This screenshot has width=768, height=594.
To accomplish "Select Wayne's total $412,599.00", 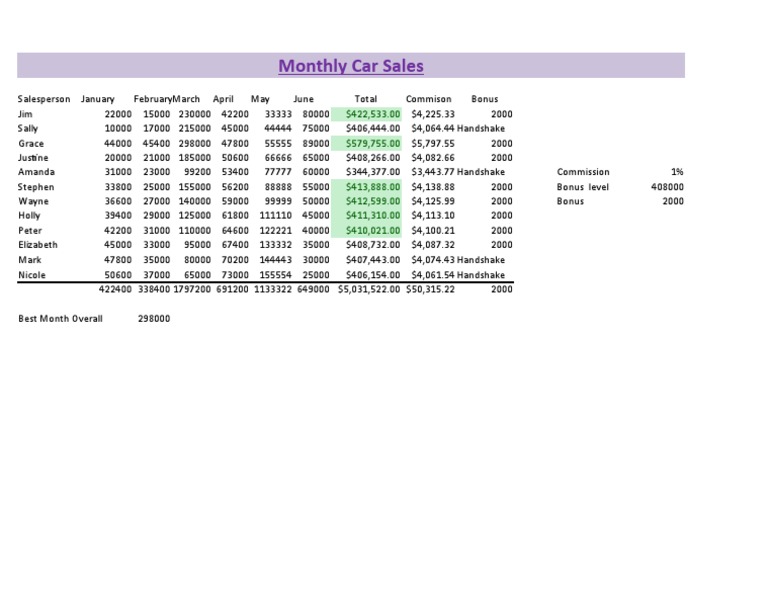I will coord(373,201).
